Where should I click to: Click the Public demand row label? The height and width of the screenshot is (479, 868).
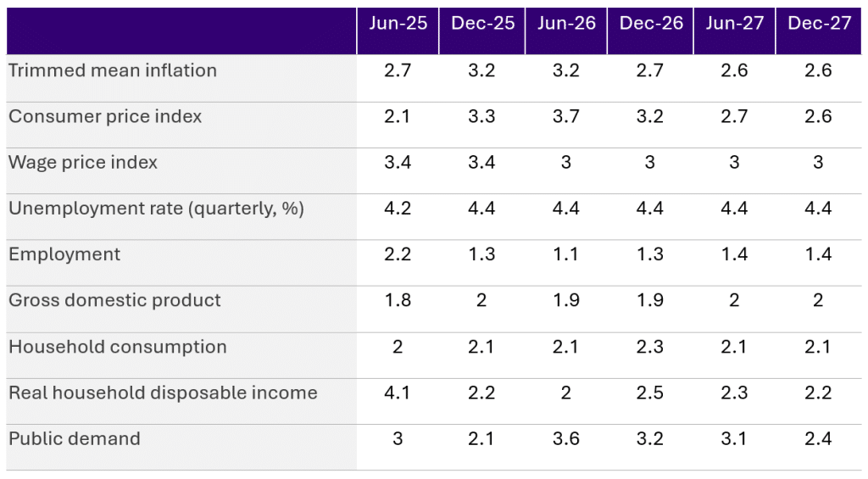point(75,438)
